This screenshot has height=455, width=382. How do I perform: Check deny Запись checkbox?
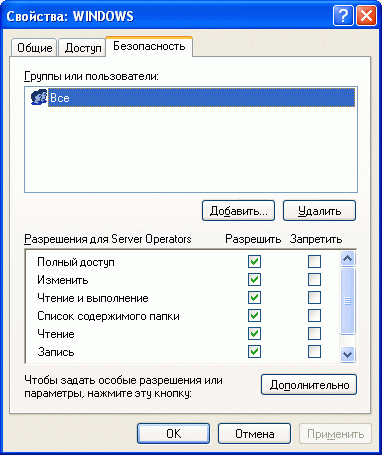point(314,352)
